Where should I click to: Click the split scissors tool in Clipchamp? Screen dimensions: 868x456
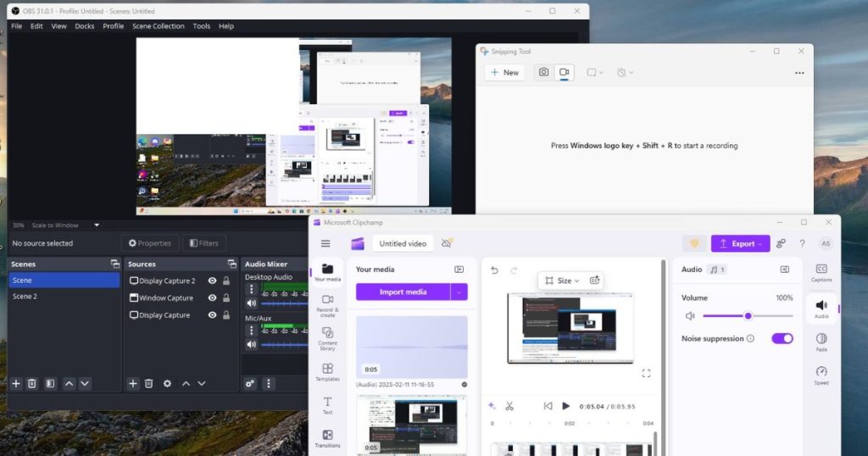pyautogui.click(x=509, y=406)
